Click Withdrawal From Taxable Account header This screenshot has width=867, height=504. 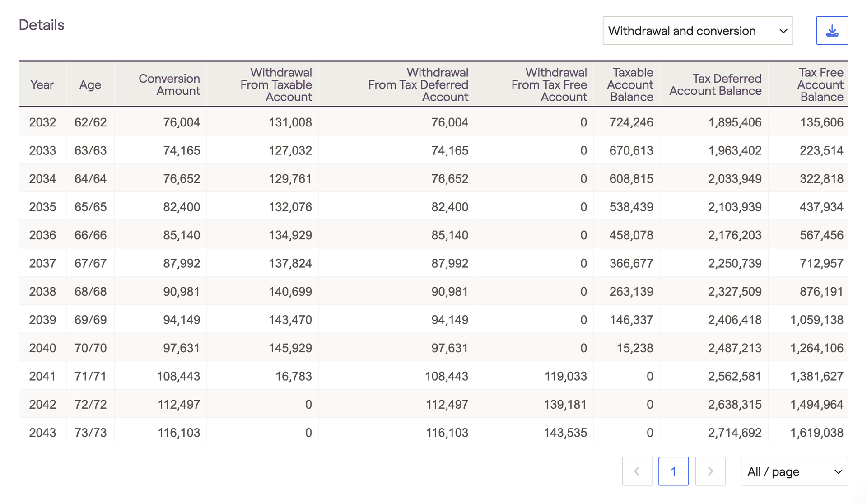(x=276, y=84)
